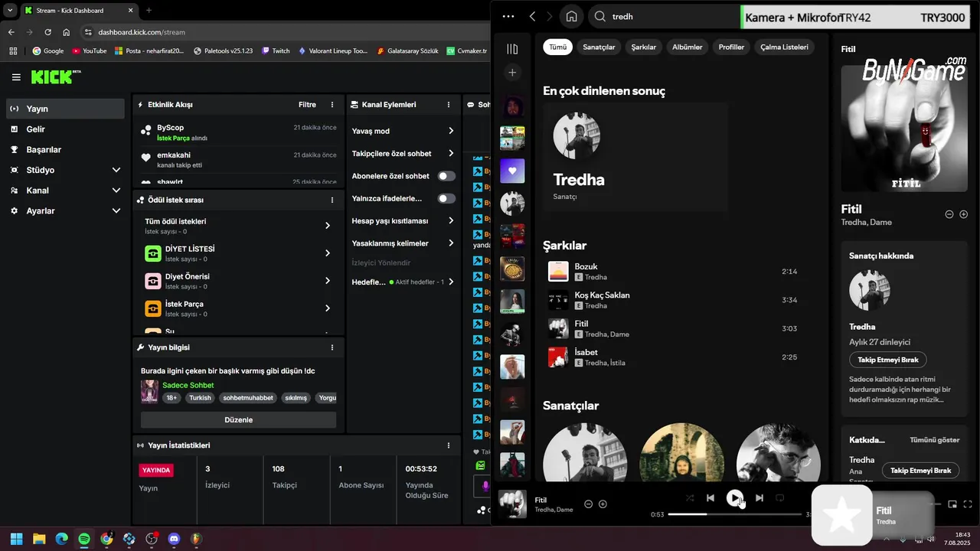Select the Tümü filter in Spotify
Screen dimensions: 980x551
[557, 47]
